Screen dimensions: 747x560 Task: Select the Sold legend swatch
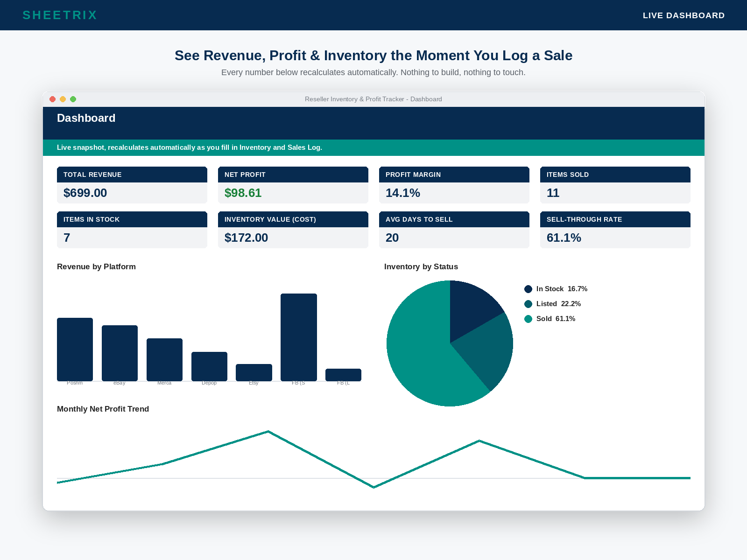(528, 319)
